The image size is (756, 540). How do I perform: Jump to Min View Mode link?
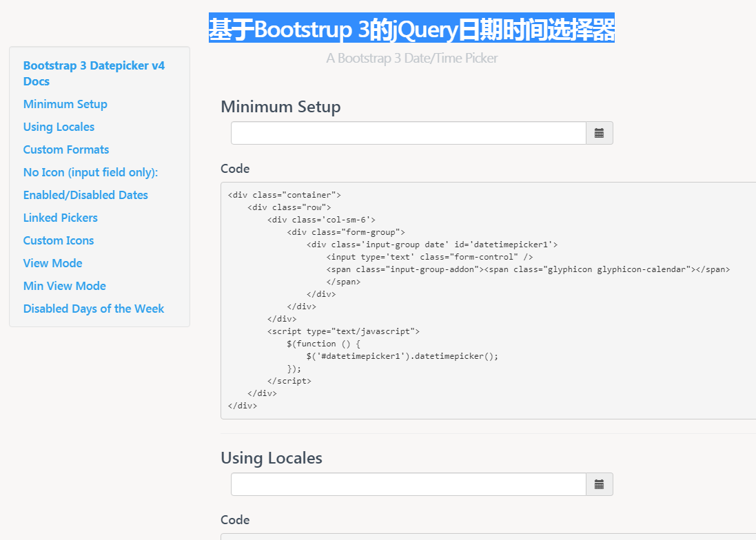65,286
